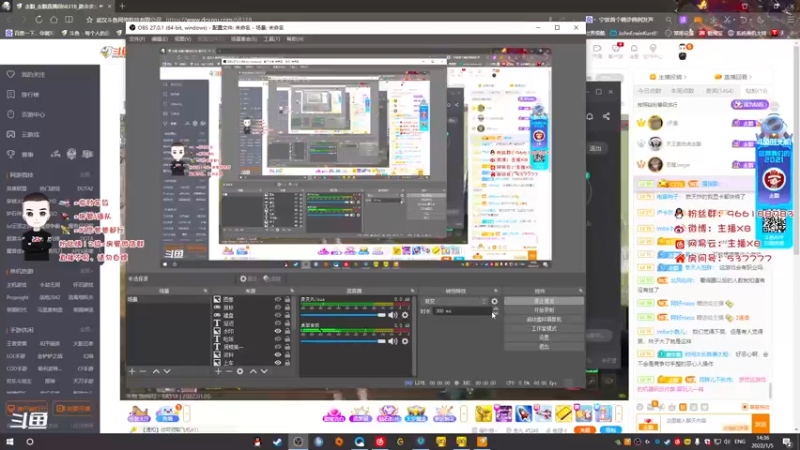Move the scene up in Scenes panel
The image size is (800, 450).
coord(156,371)
